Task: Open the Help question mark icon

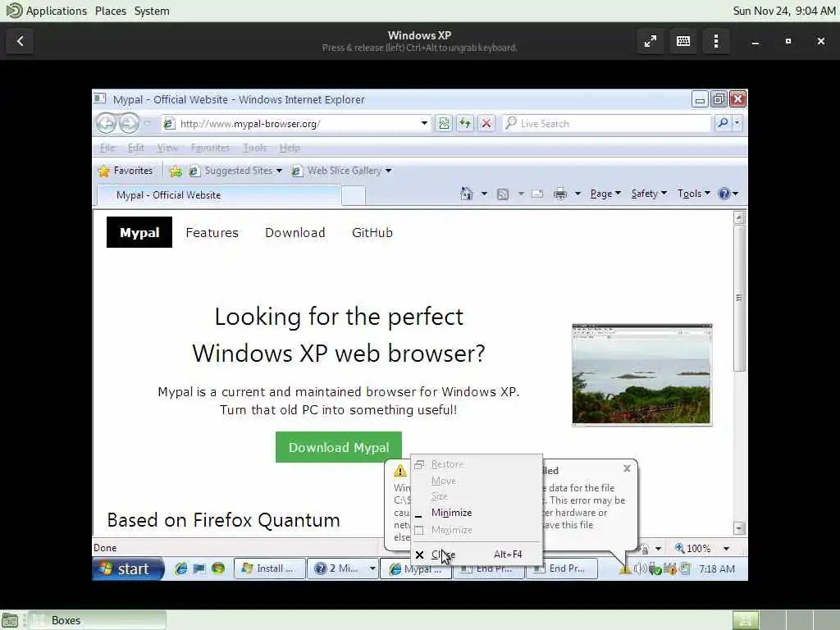Action: coord(724,194)
